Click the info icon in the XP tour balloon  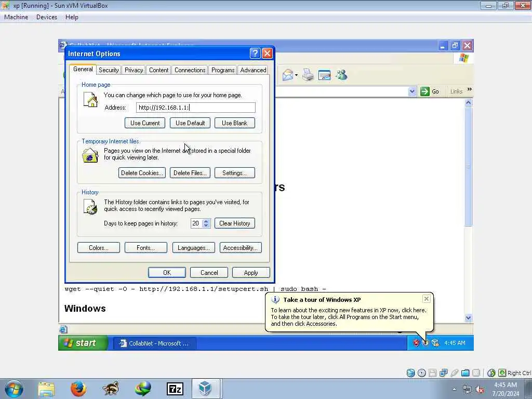pyautogui.click(x=275, y=300)
